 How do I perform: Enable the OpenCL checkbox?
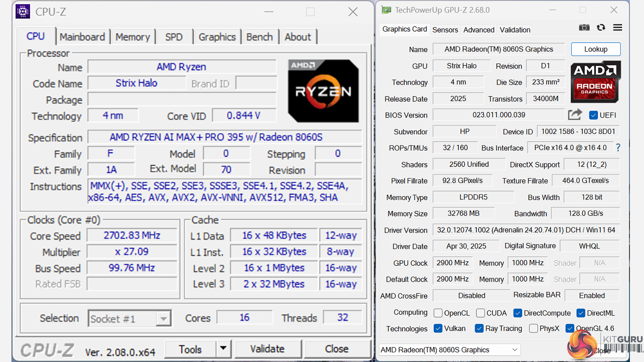(438, 313)
